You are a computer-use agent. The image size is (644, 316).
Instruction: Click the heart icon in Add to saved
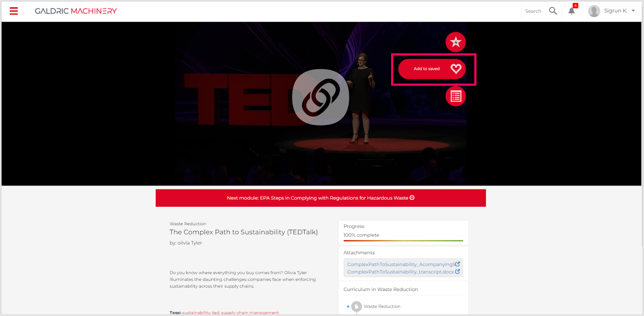coord(456,69)
